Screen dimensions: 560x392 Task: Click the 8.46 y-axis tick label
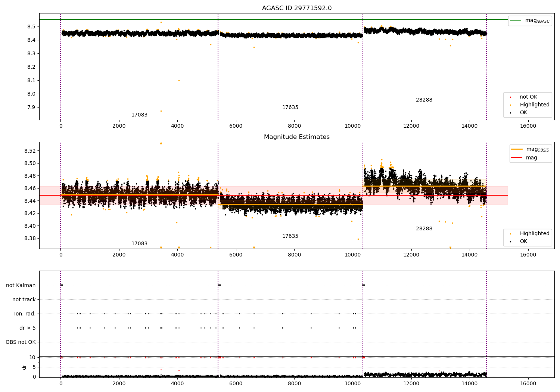(30, 189)
